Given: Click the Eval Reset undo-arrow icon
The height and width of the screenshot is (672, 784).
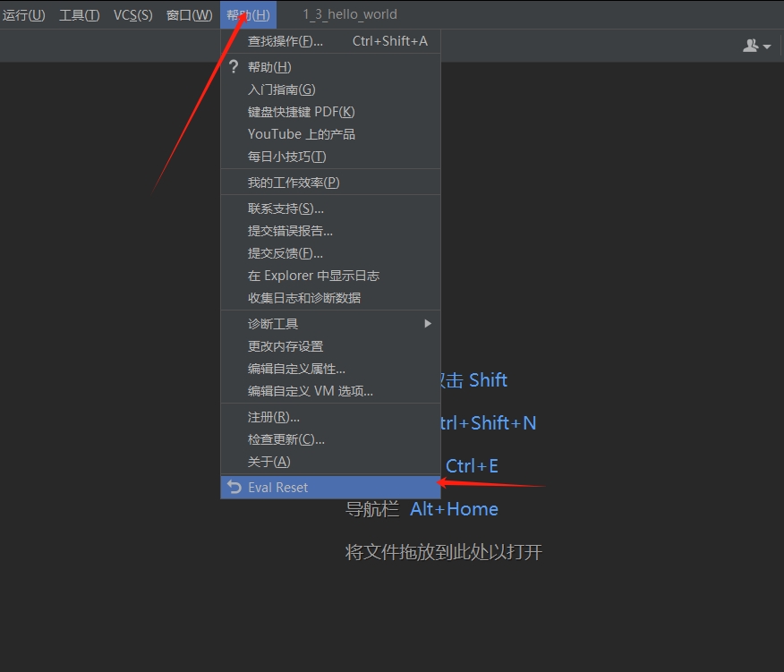Looking at the screenshot, I should click(234, 487).
